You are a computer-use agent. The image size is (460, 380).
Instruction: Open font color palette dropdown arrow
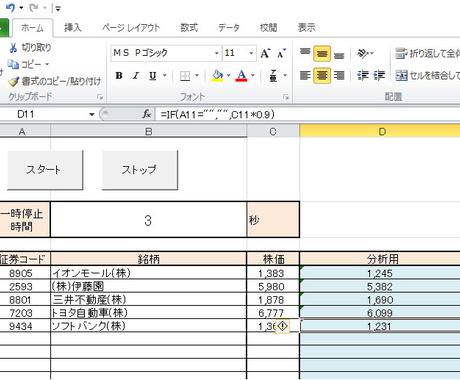pyautogui.click(x=253, y=76)
